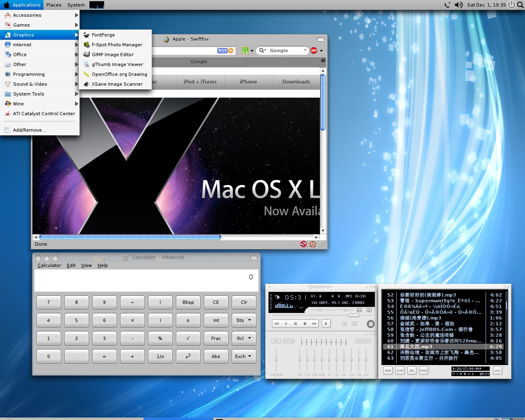
Task: Open the iPhone navigation link
Action: [248, 82]
